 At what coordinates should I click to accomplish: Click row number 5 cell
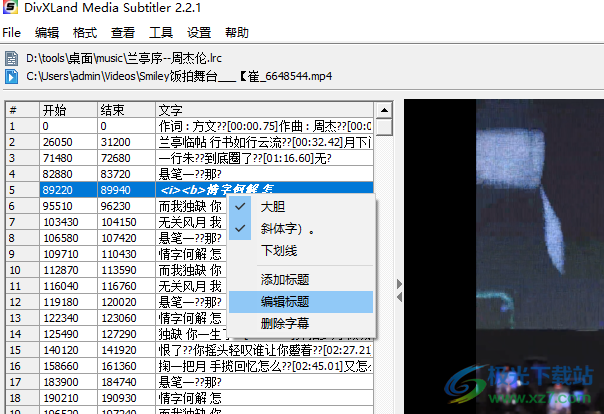22,190
